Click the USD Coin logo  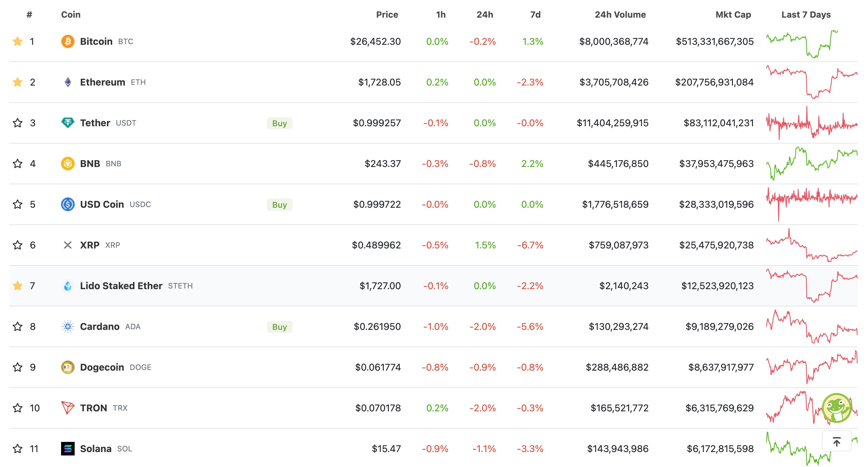coord(68,204)
